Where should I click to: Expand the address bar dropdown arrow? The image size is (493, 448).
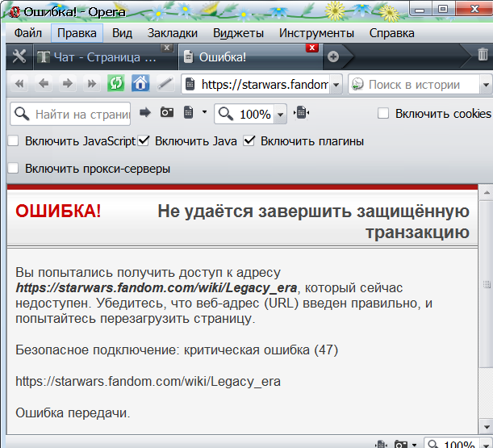[336, 85]
